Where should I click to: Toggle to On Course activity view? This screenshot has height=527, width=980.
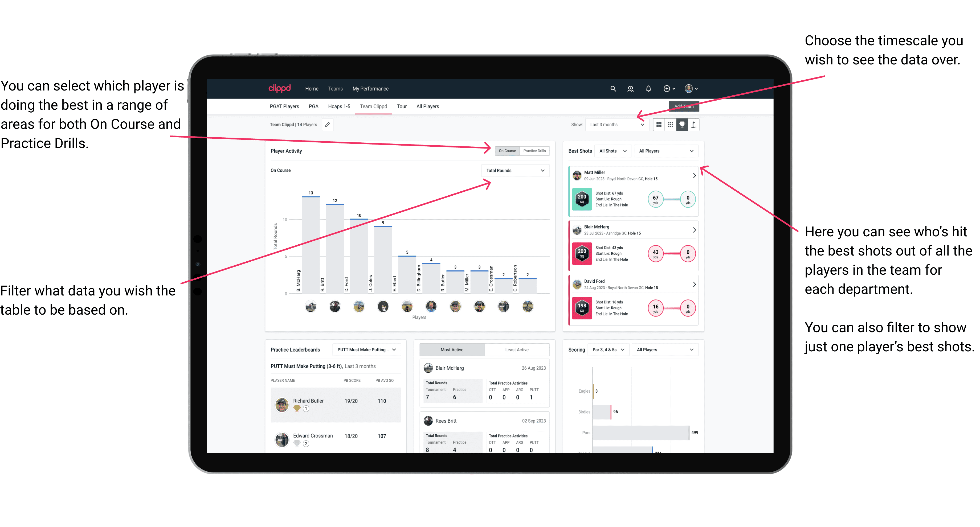(x=508, y=151)
